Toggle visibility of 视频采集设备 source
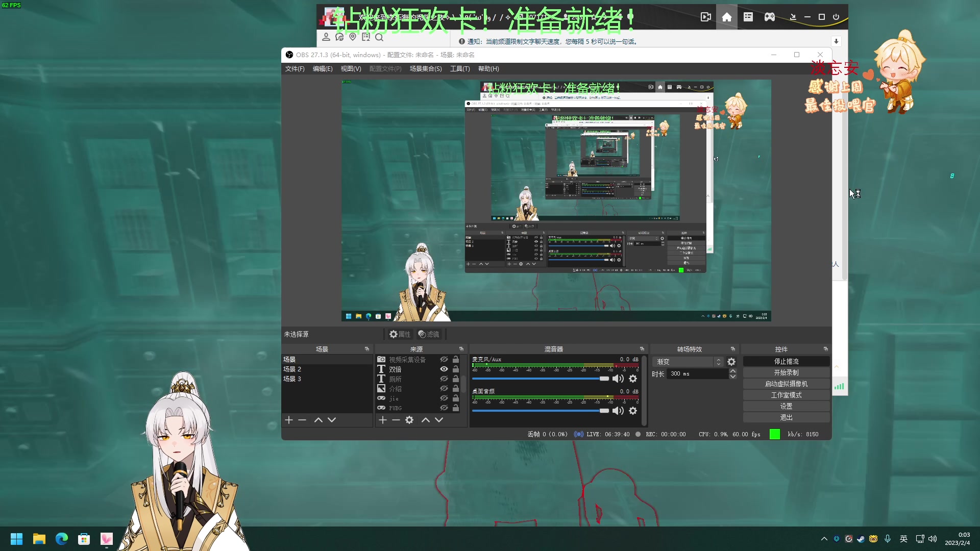This screenshot has width=980, height=551. 444,360
